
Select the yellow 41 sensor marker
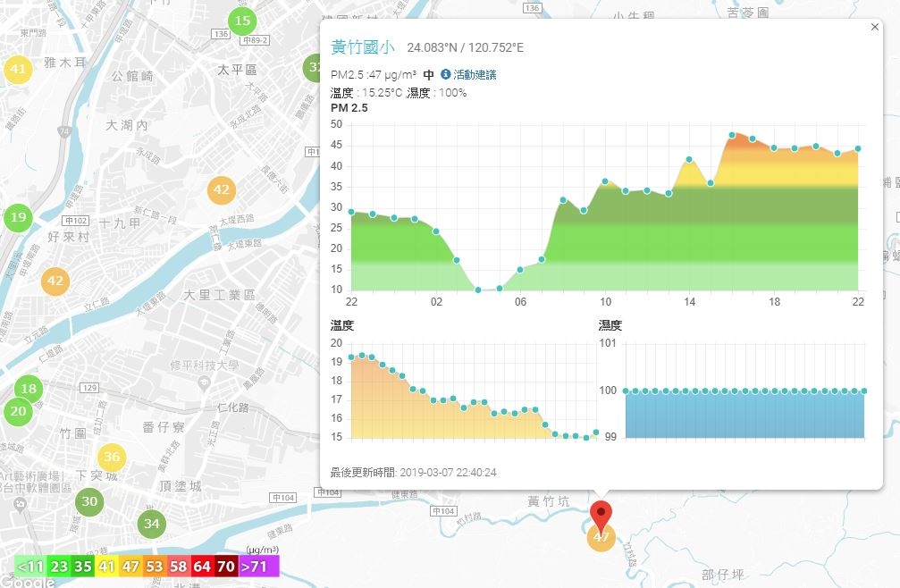click(x=18, y=70)
